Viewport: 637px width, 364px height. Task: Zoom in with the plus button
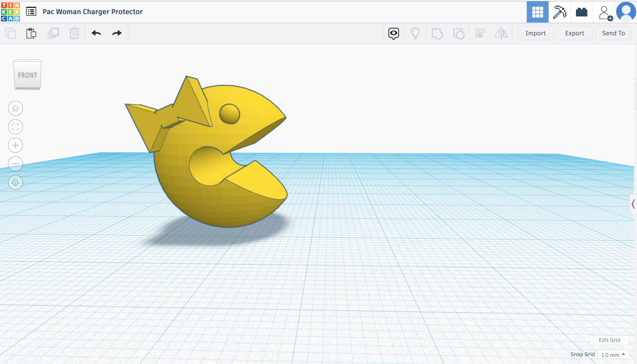click(15, 145)
